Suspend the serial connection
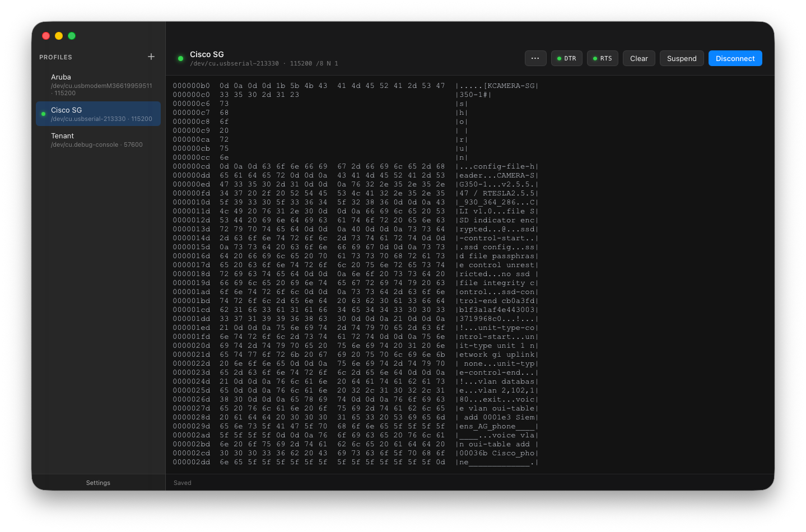 682,58
